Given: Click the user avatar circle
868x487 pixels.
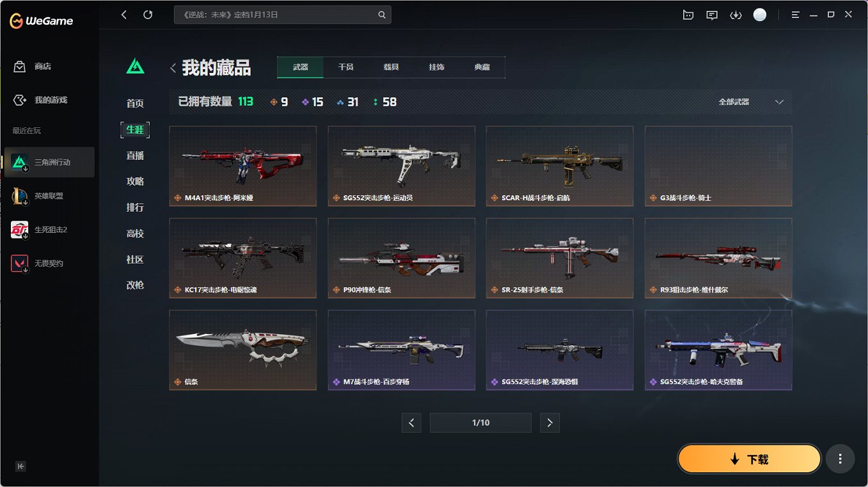Looking at the screenshot, I should 759,15.
